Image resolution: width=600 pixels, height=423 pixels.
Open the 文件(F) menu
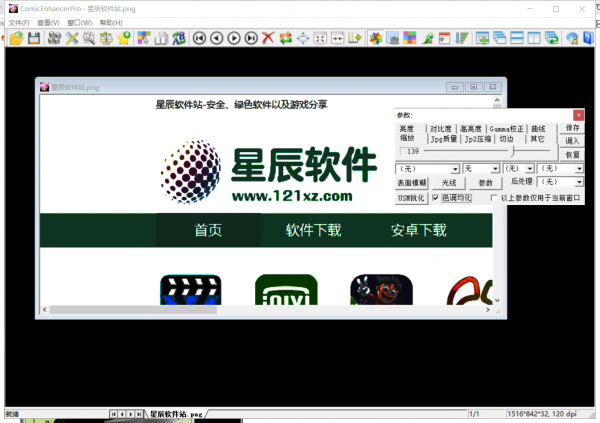tap(18, 22)
